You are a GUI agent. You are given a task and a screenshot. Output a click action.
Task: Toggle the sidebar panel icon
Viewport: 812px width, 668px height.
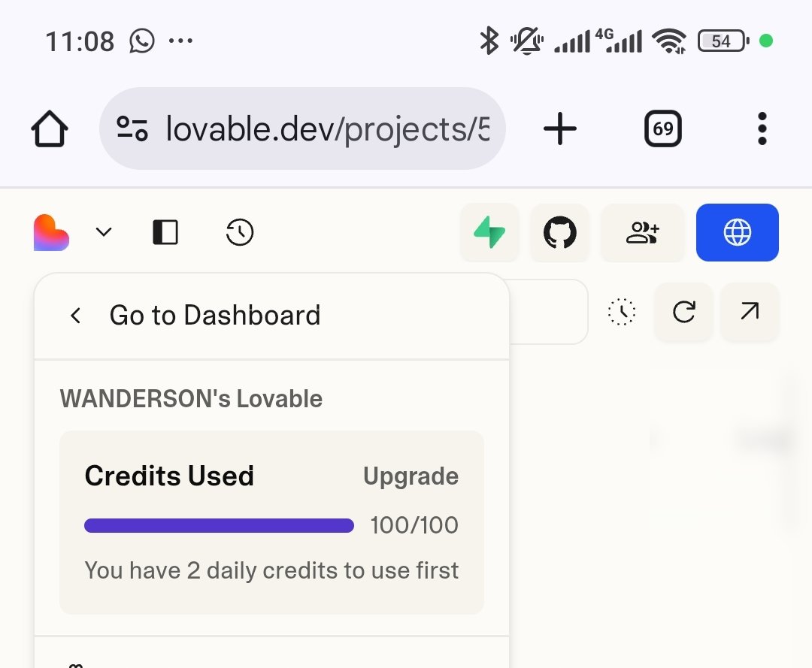(165, 232)
